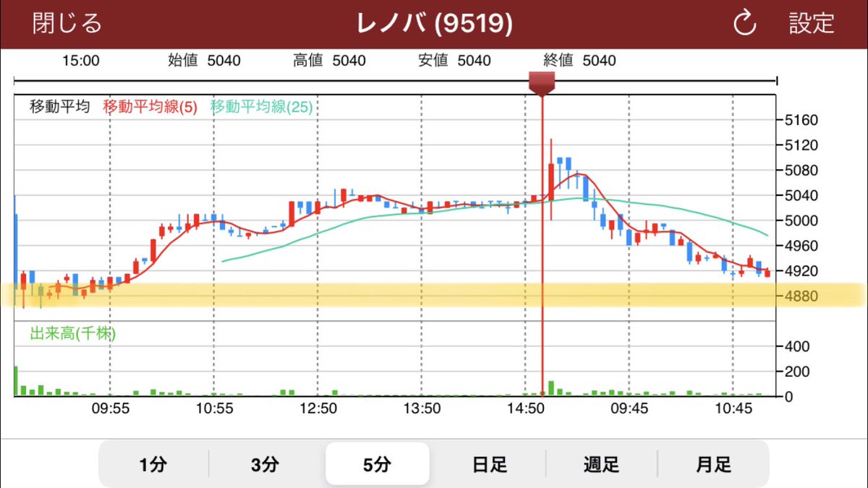Image resolution: width=868 pixels, height=488 pixels.
Task: Click the 10:55 time axis label
Action: 213,408
